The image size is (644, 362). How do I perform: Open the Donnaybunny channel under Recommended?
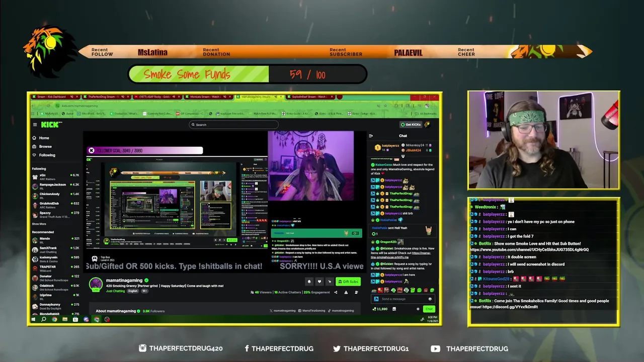(55, 306)
